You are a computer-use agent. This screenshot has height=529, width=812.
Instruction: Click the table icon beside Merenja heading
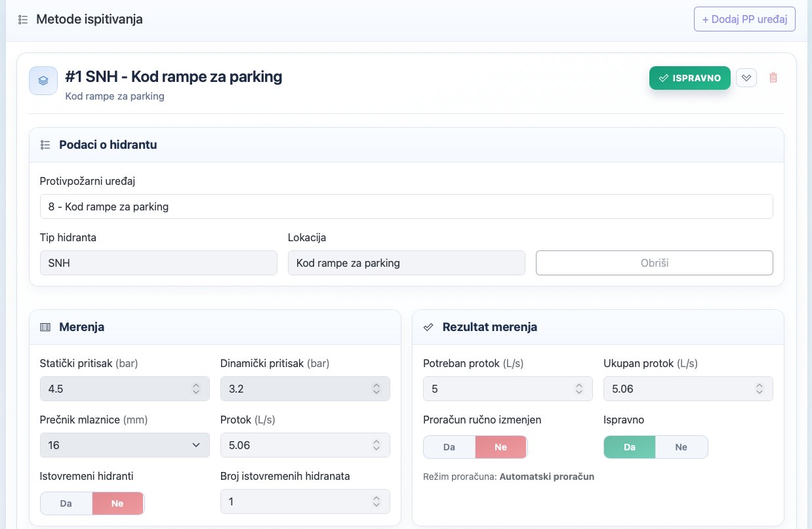45,327
